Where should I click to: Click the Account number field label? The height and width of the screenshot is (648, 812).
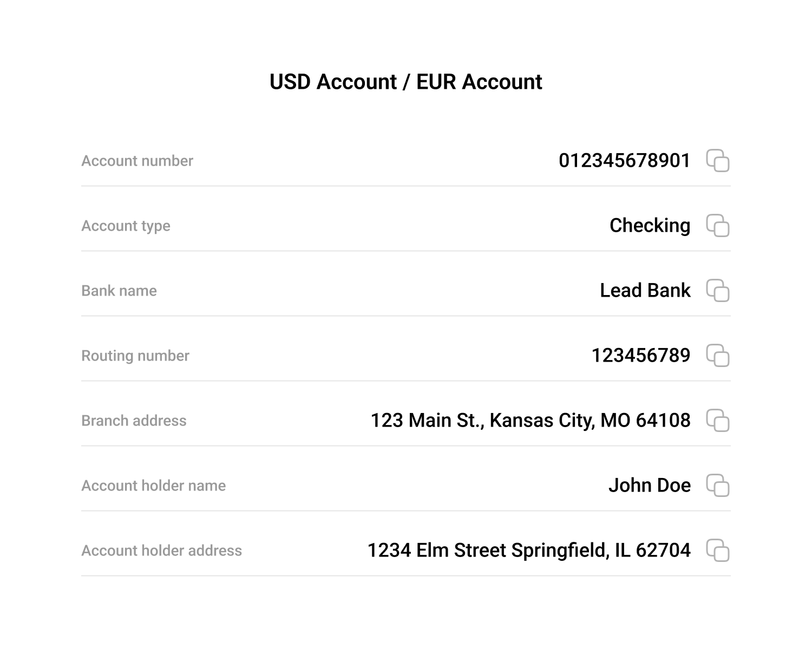tap(137, 161)
